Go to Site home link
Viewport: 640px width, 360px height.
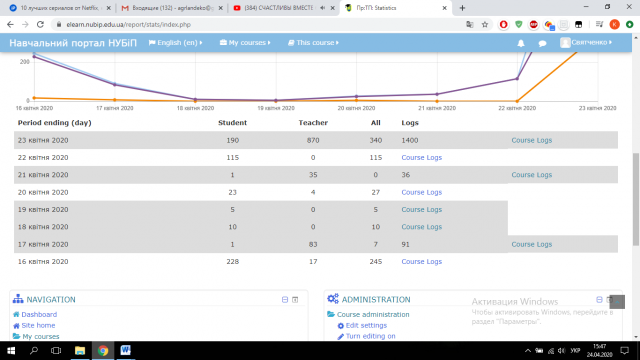[38, 325]
